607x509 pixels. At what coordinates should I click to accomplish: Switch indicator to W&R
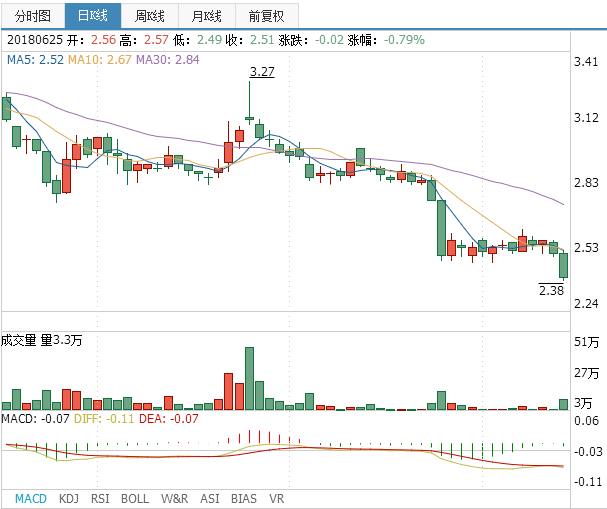pyautogui.click(x=175, y=498)
